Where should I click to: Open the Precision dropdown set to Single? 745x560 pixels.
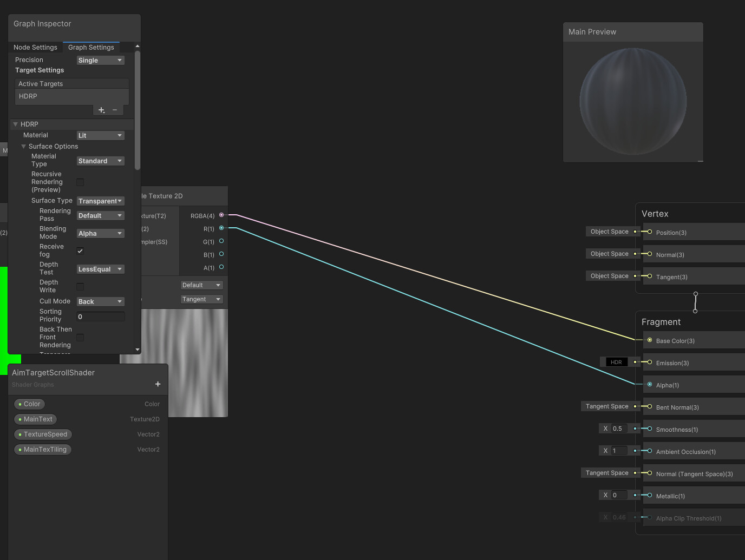[x=100, y=60]
